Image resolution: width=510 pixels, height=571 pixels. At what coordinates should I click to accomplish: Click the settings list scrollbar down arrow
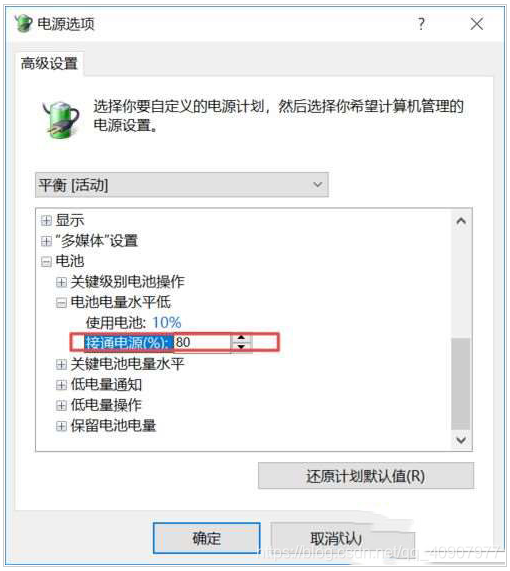[461, 440]
